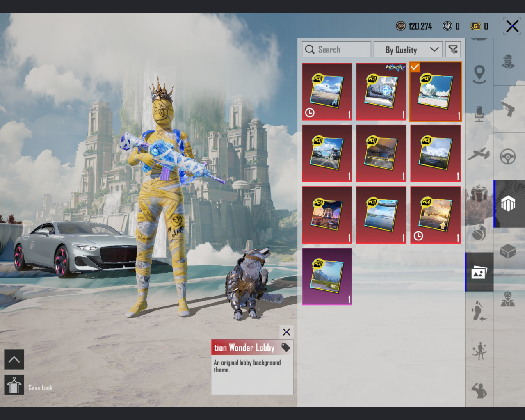Click the lobby background theme description text
The width and height of the screenshot is (525, 420).
(x=247, y=366)
